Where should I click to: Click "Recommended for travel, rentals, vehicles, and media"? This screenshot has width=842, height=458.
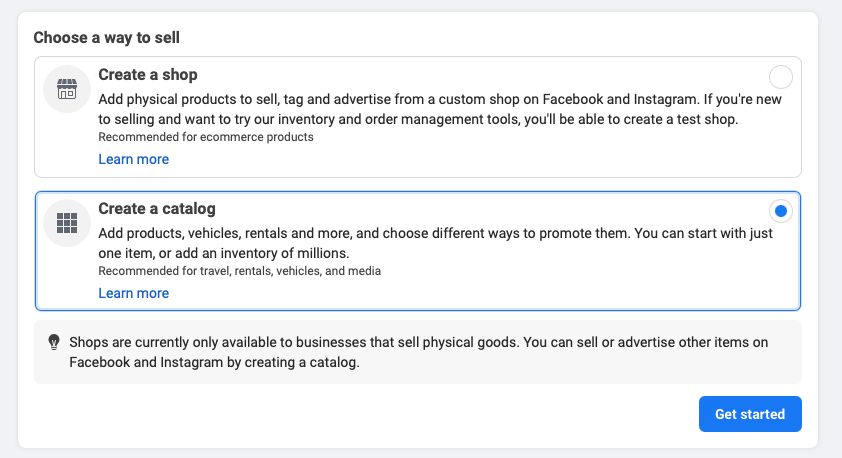tap(239, 271)
